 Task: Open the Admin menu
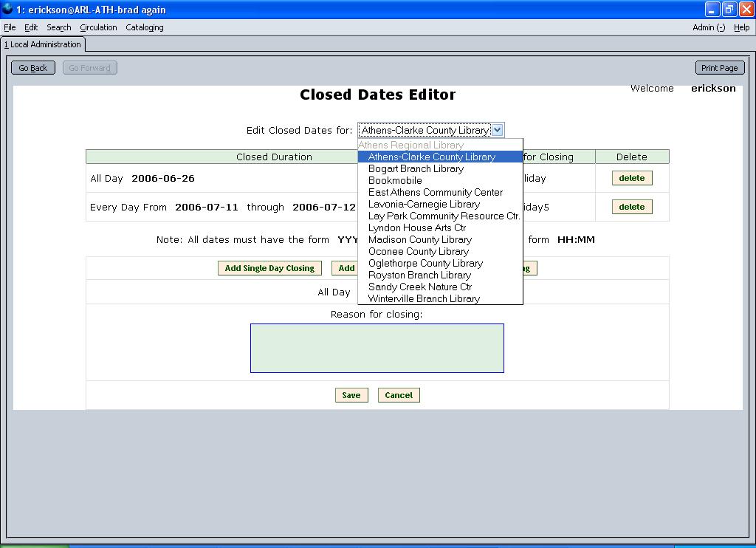tap(708, 27)
